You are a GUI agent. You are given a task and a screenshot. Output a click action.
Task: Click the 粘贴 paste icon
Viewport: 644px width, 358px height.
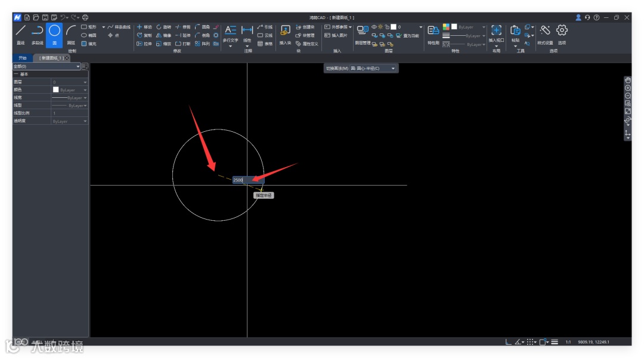click(515, 31)
